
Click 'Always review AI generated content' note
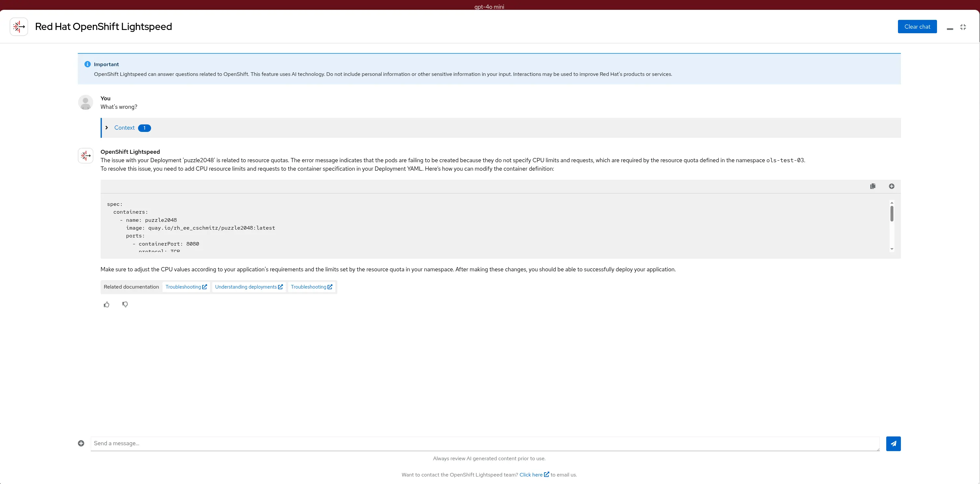coord(489,459)
